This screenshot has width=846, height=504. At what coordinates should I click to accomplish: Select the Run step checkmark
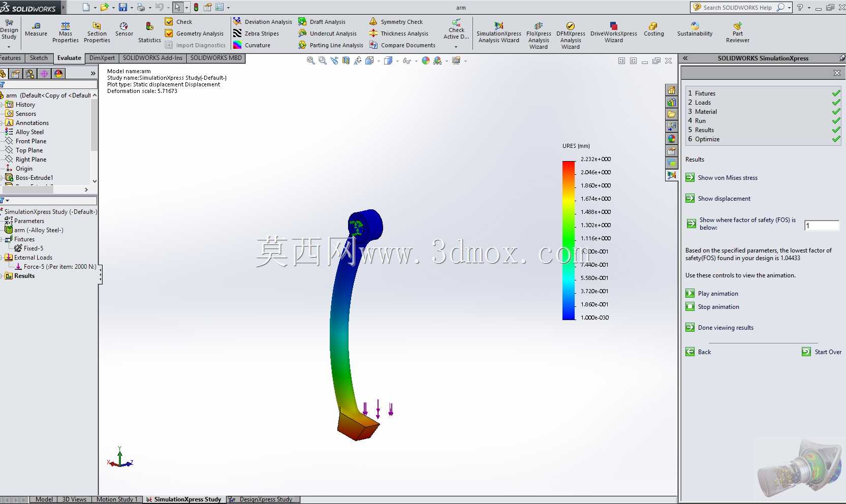836,121
